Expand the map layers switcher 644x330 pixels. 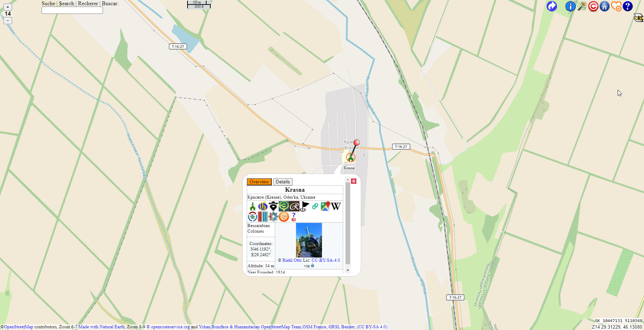click(x=638, y=18)
